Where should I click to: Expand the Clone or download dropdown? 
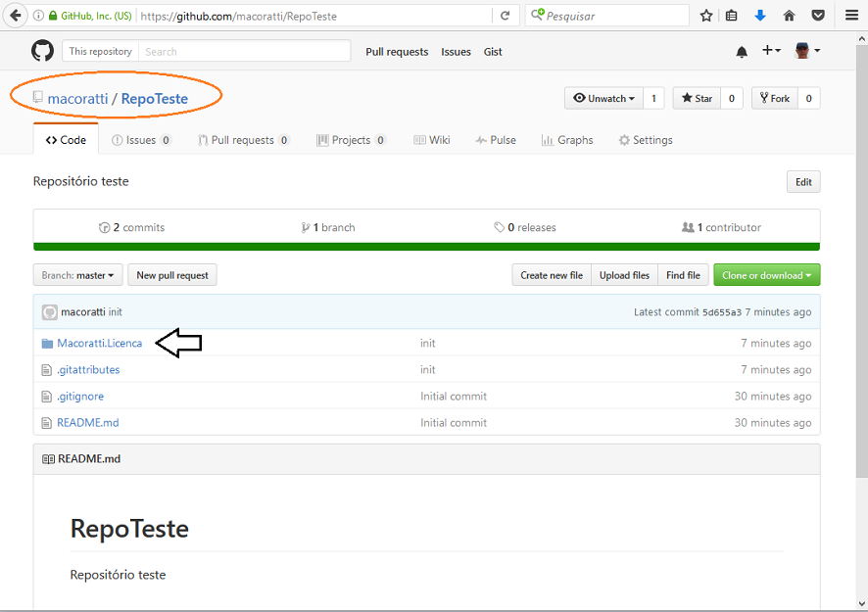767,275
